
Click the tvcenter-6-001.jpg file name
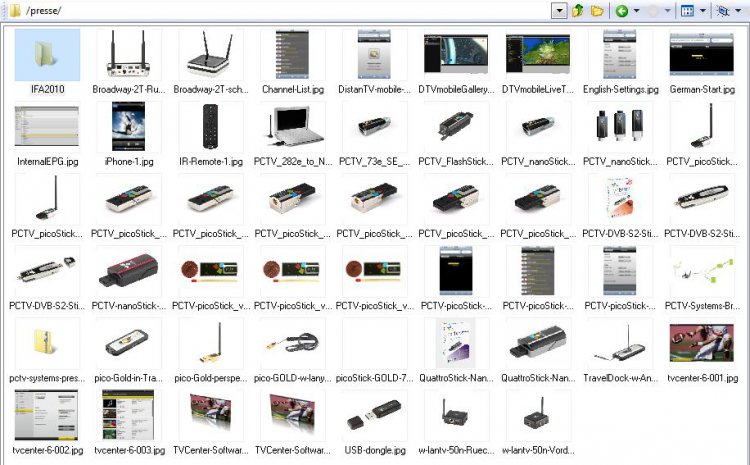[702, 378]
